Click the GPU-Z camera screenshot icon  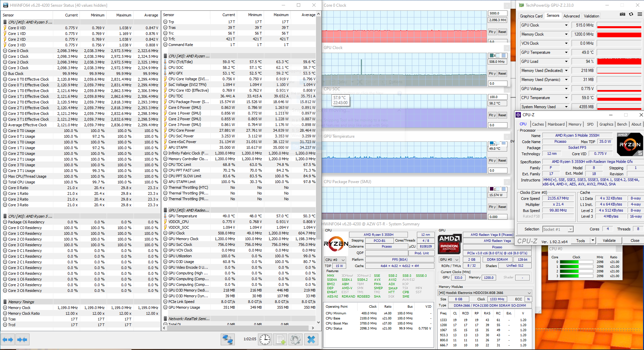(x=622, y=14)
